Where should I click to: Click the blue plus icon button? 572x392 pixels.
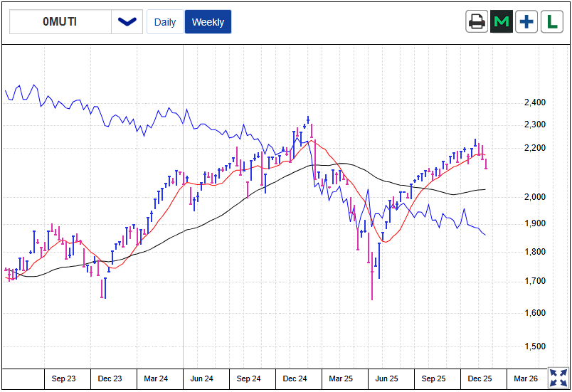pyautogui.click(x=526, y=21)
